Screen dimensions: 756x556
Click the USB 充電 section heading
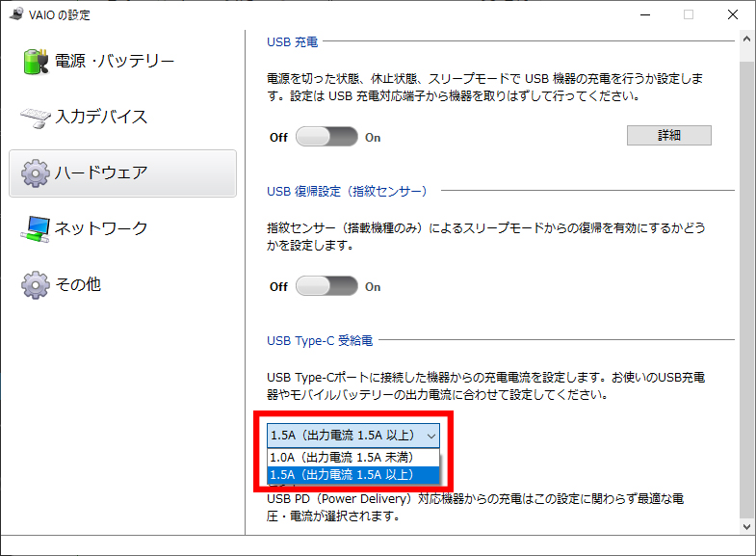[292, 42]
